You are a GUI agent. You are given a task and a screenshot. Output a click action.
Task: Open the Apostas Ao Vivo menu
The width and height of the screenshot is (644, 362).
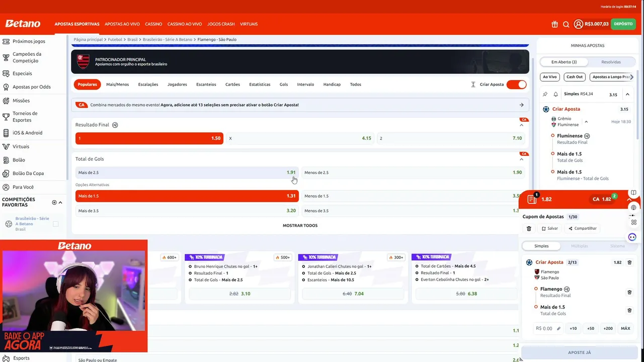(122, 24)
